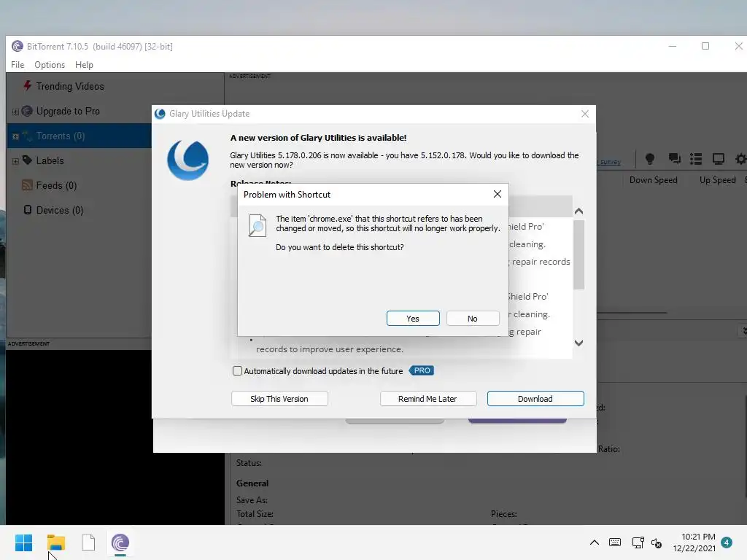
Task: Select Devices (0) in sidebar
Action: (x=60, y=210)
